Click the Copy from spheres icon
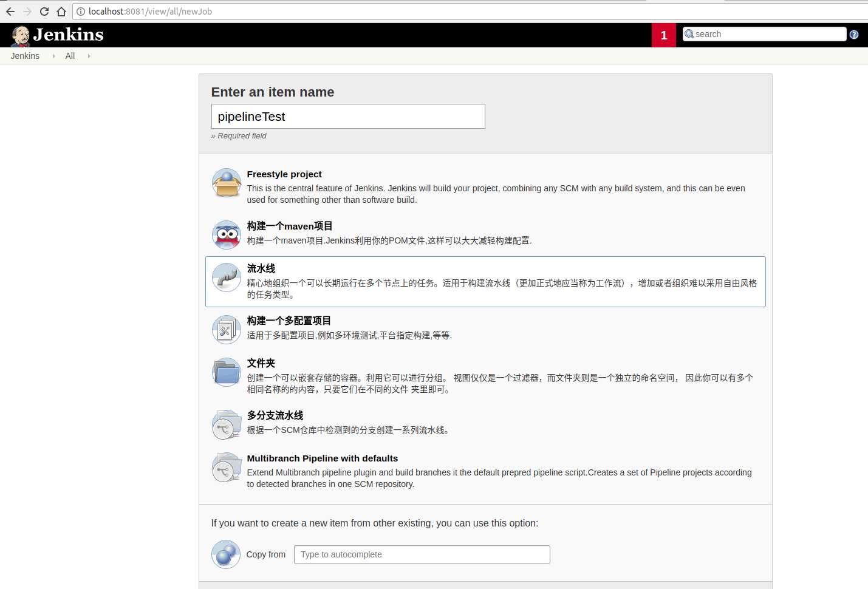868x589 pixels. [x=226, y=554]
